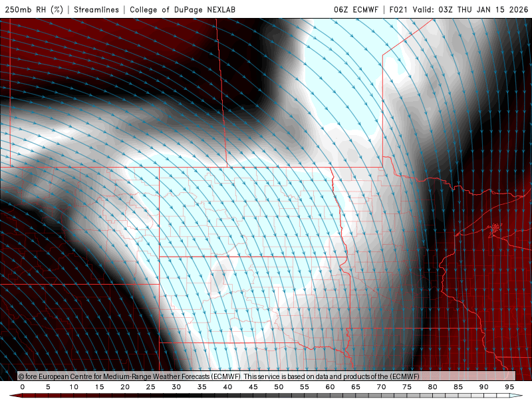Click colorbar label "5"

click(x=48, y=387)
